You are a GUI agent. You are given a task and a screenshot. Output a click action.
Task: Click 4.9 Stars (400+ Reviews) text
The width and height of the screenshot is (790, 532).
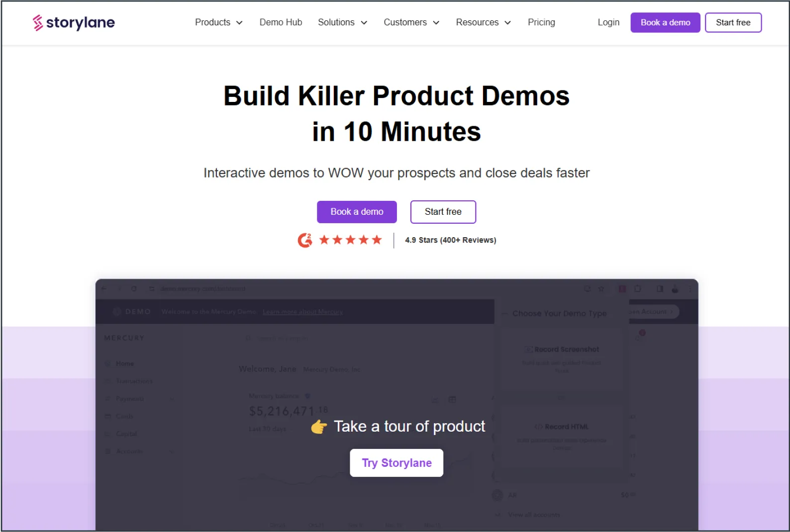point(450,240)
